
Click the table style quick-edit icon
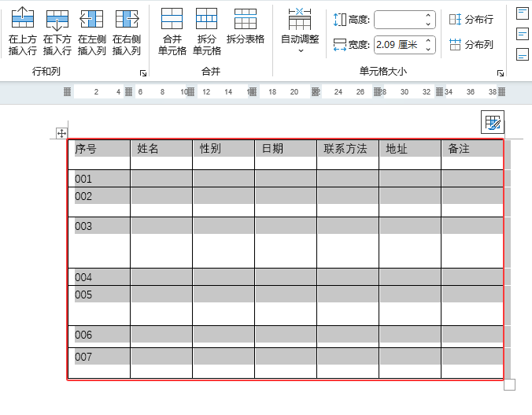pyautogui.click(x=493, y=122)
